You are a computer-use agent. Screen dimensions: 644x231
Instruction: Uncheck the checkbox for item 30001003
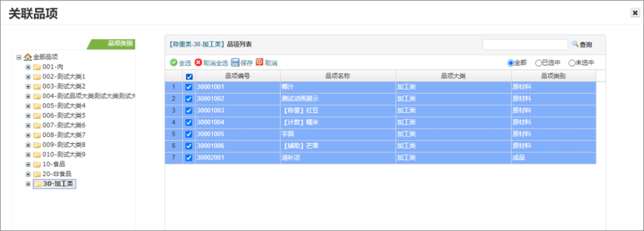[x=189, y=110]
